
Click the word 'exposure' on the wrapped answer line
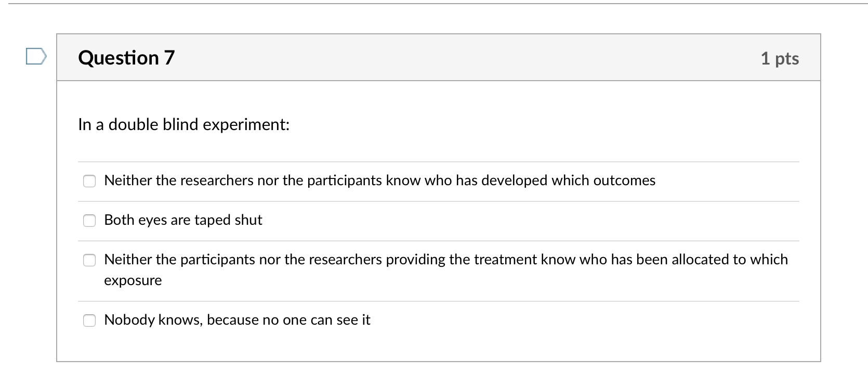pos(133,281)
